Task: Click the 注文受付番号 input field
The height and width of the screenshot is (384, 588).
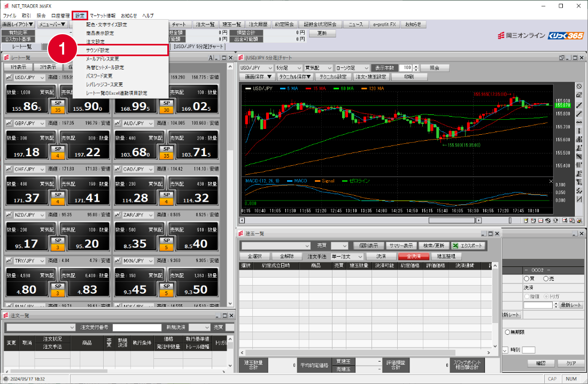Action: tap(137, 327)
